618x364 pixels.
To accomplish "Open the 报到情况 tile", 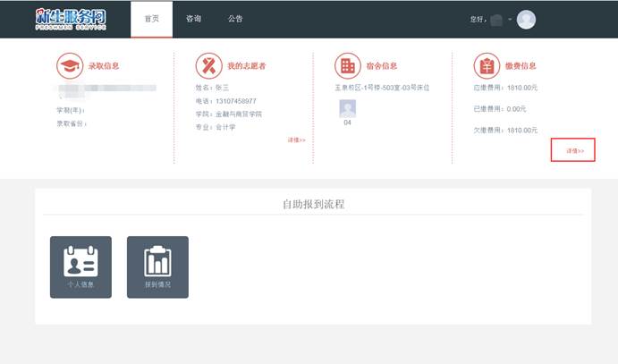I will coord(157,267).
